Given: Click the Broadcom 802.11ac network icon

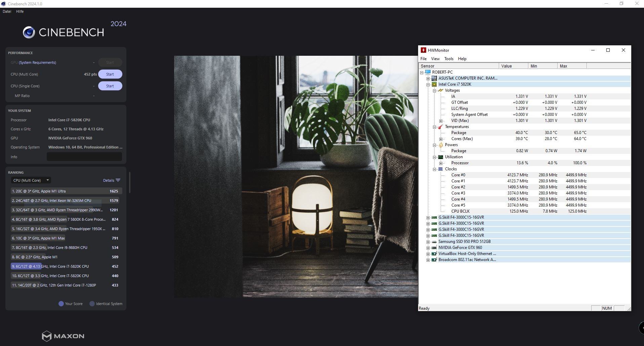Looking at the screenshot, I should click(434, 260).
